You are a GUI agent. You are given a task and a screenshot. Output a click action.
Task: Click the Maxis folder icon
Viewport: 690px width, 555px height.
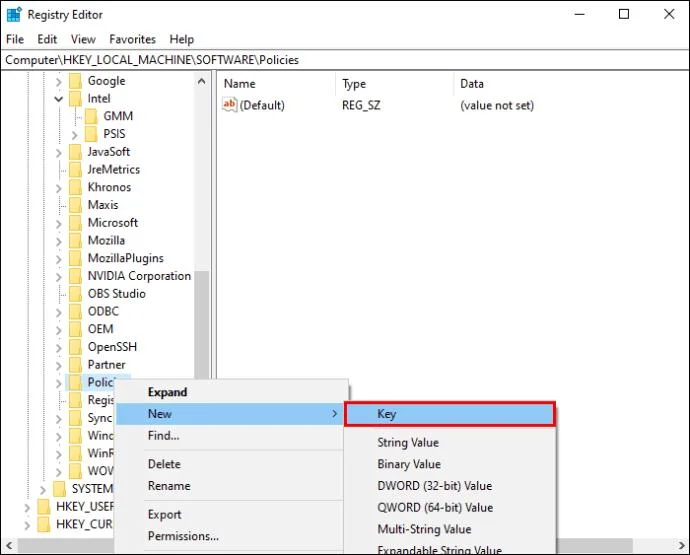(x=75, y=205)
